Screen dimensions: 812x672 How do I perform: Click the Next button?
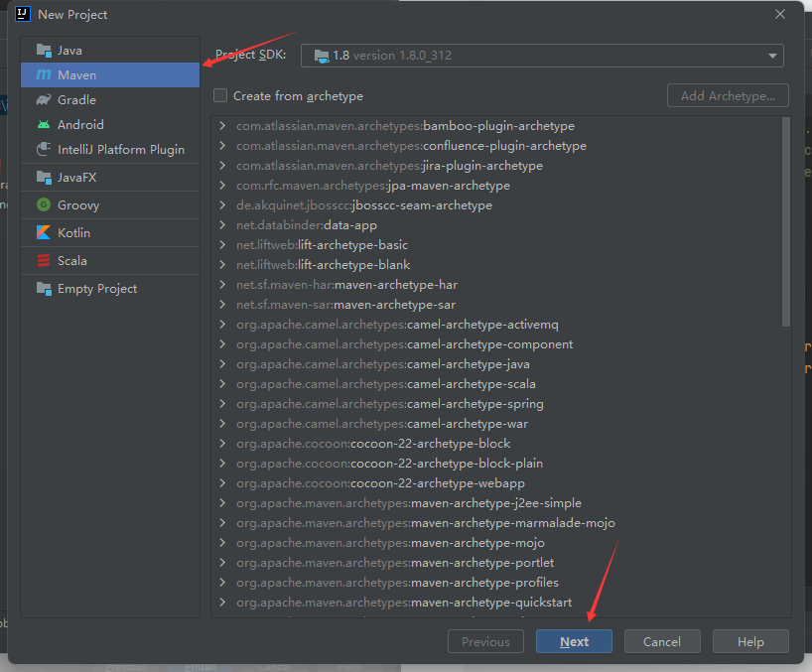tap(574, 641)
